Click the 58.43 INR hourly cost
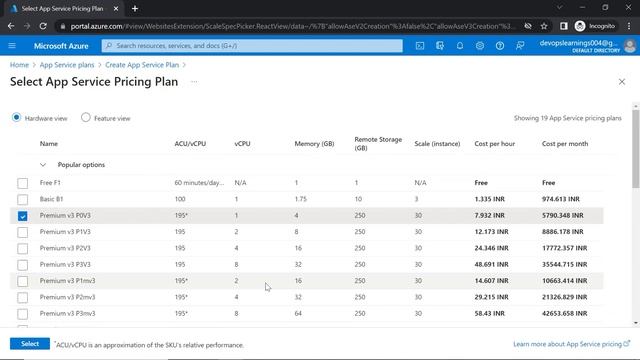The height and width of the screenshot is (360, 640). tap(489, 313)
